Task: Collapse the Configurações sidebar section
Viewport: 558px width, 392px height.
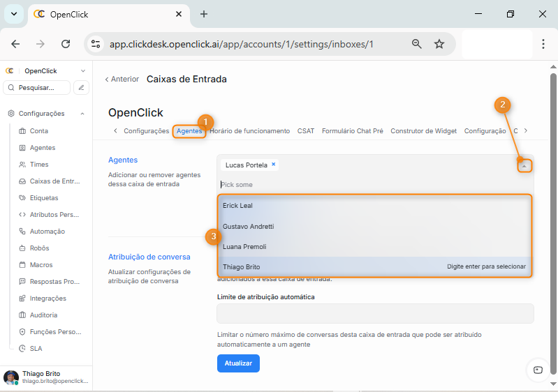Action: tap(82, 114)
